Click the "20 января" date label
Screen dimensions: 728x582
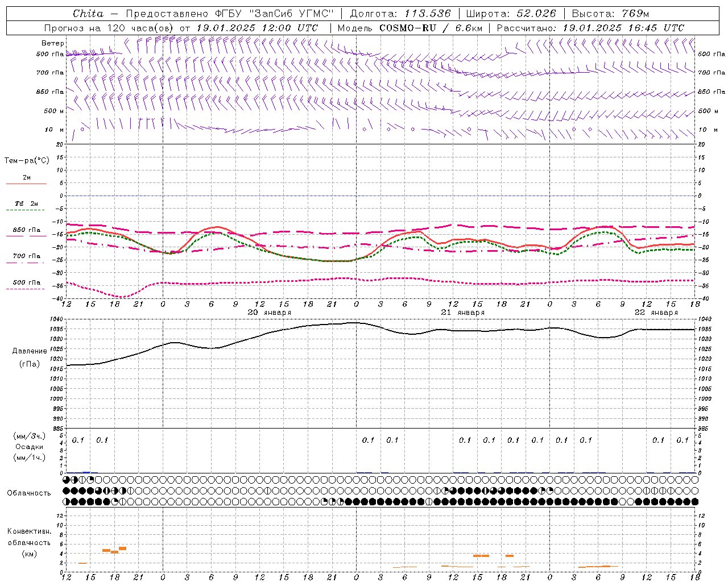[x=270, y=313]
